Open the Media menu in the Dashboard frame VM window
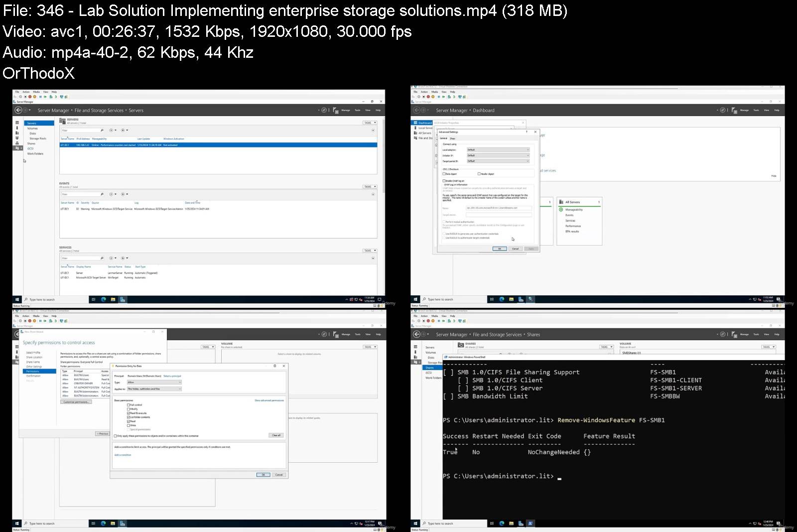 coord(434,92)
